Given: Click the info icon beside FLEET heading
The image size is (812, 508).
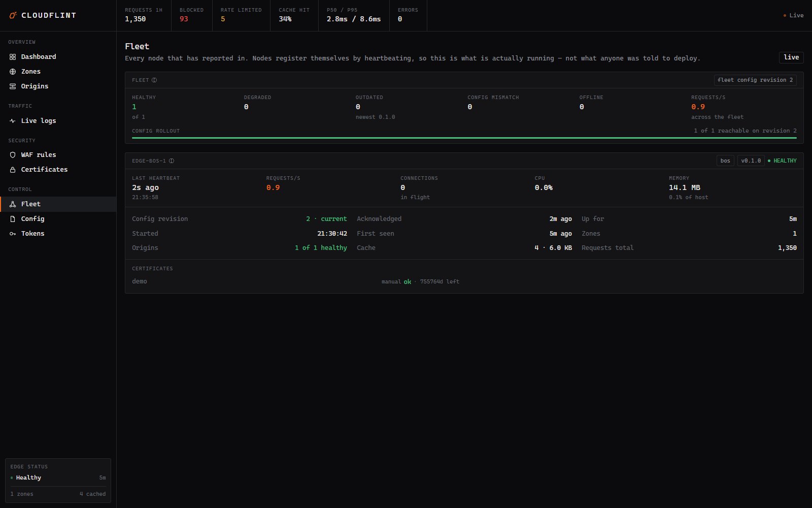Looking at the screenshot, I should pyautogui.click(x=154, y=80).
